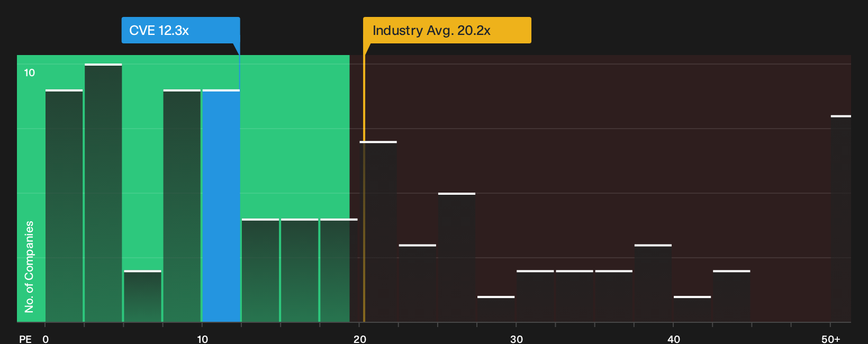Click the first histogram bar starting at PE 0
The image size is (868, 344).
click(64, 206)
